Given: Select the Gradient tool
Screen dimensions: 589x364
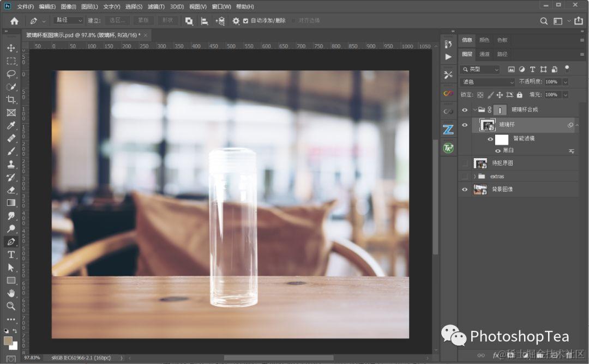Looking at the screenshot, I should [x=11, y=203].
